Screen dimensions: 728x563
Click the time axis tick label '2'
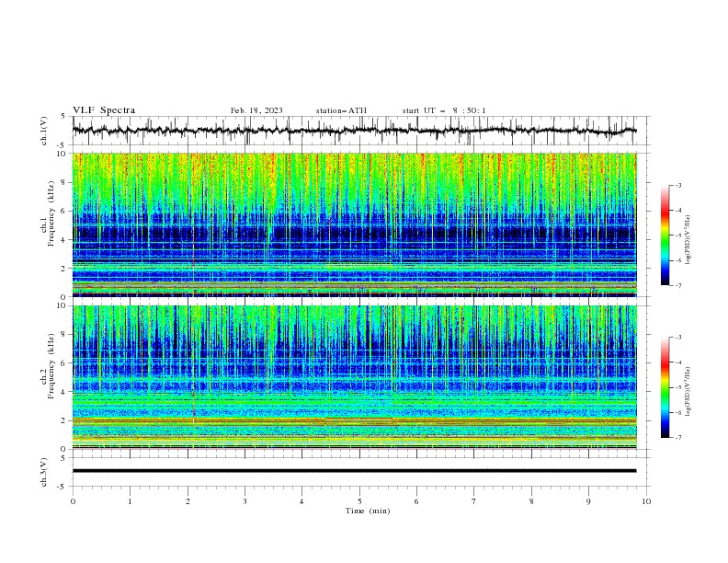(x=188, y=501)
